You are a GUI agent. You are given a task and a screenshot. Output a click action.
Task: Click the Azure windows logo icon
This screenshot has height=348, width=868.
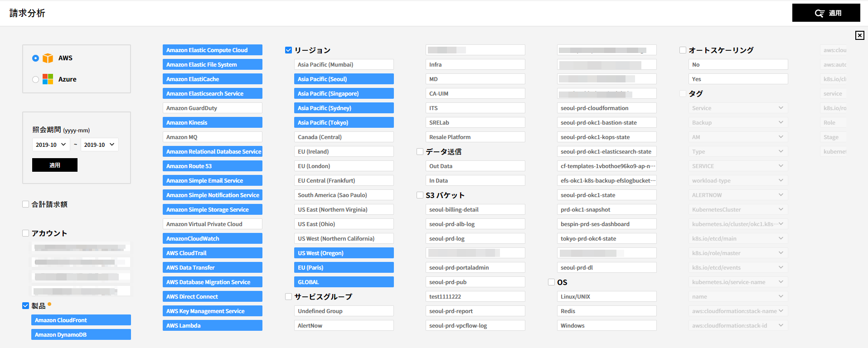click(48, 79)
